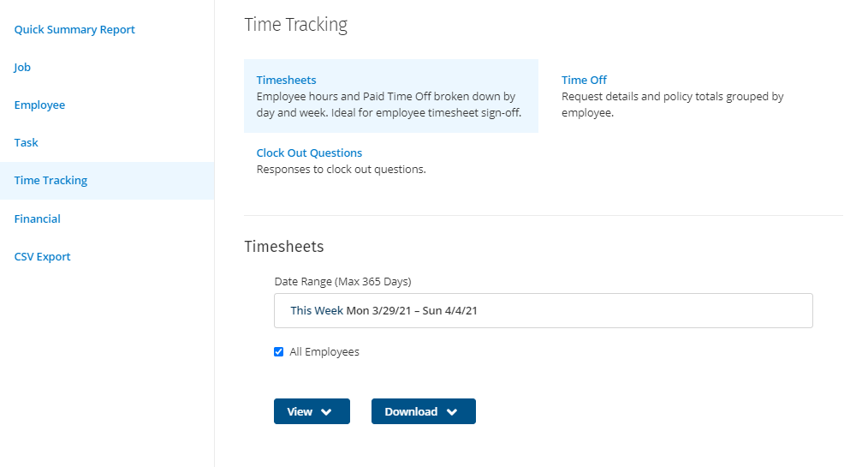Open the Date Range picker field
This screenshot has height=467, width=868.
pyautogui.click(x=543, y=311)
